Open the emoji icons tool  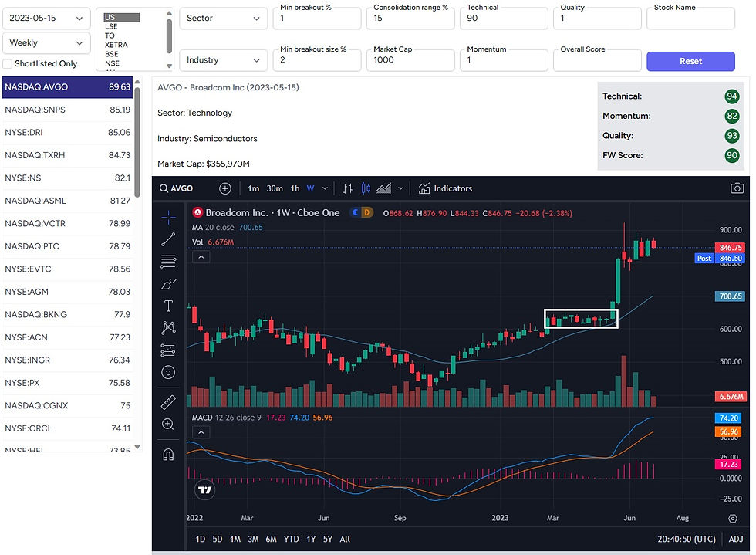[x=168, y=372]
